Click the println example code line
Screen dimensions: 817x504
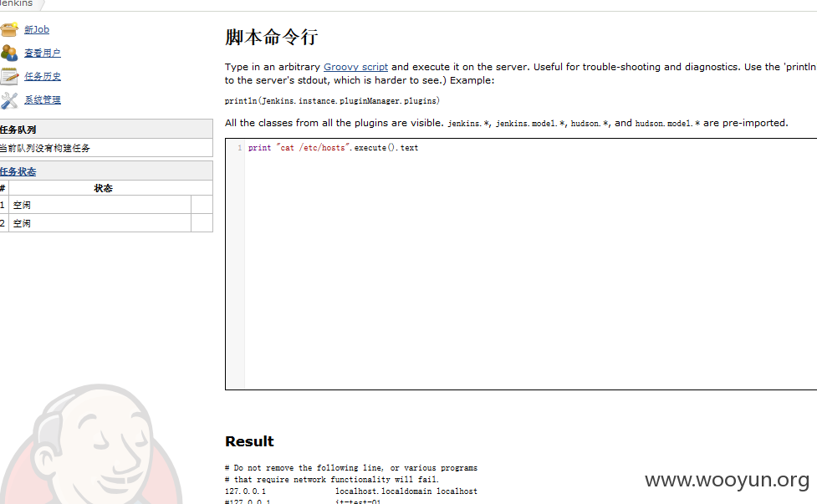point(333,100)
